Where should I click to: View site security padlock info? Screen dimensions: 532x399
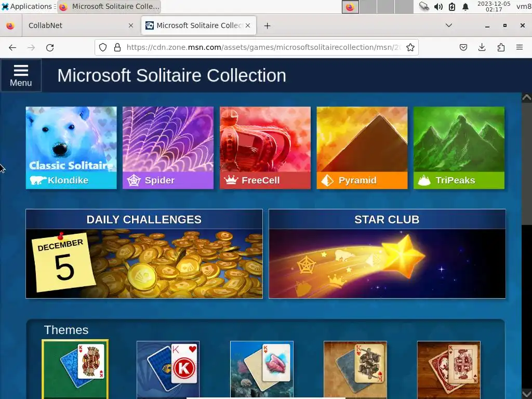pos(117,47)
